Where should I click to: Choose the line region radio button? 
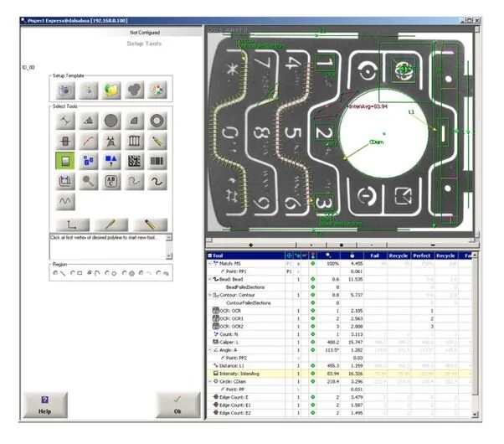click(55, 273)
